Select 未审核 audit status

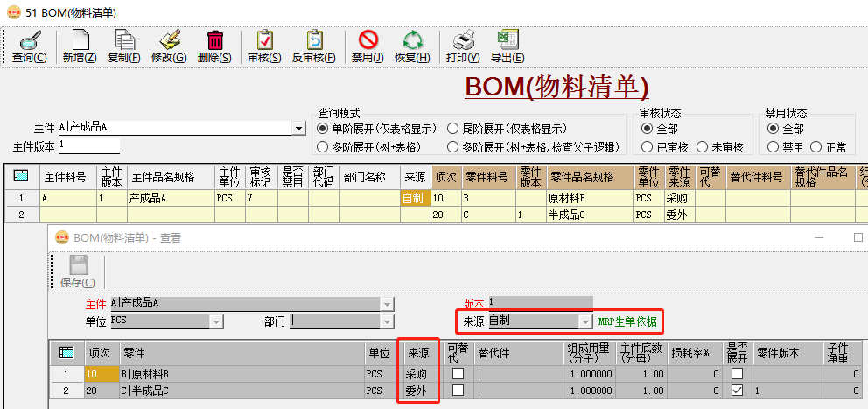point(702,147)
